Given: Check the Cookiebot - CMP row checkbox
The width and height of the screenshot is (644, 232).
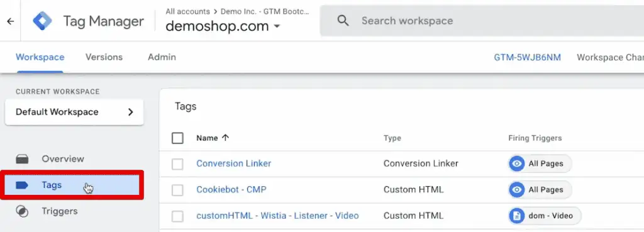Looking at the screenshot, I should pos(177,190).
